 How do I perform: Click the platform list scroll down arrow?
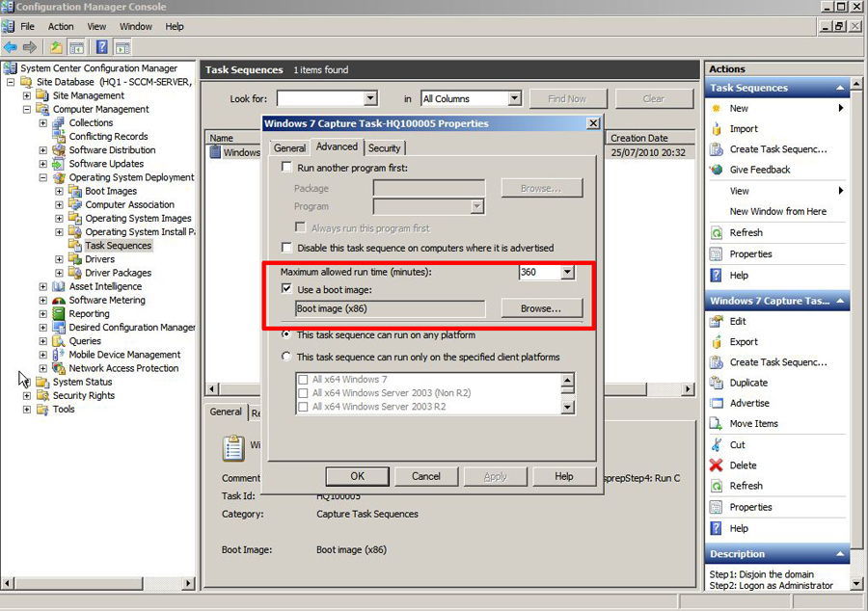pyautogui.click(x=567, y=408)
